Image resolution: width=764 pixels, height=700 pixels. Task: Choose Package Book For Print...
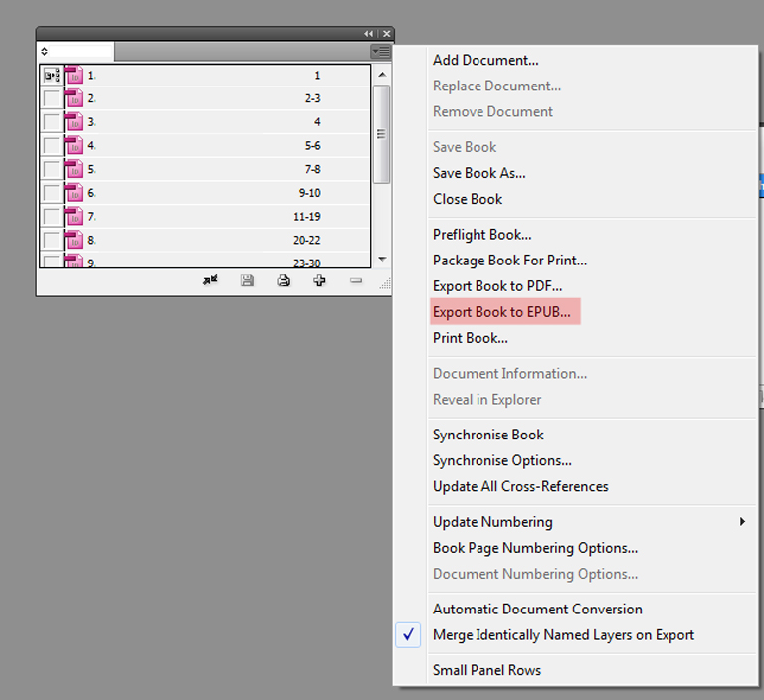click(510, 261)
